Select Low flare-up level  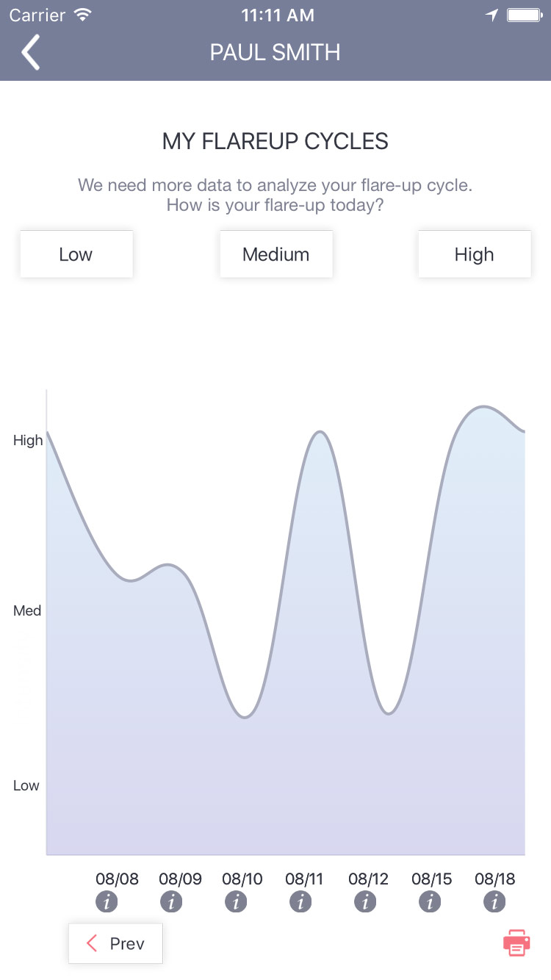tap(76, 254)
